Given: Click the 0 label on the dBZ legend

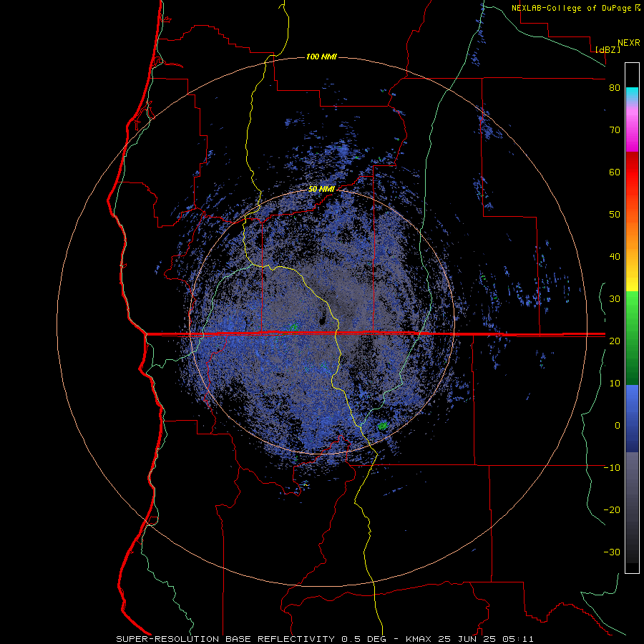Looking at the screenshot, I should tap(618, 426).
